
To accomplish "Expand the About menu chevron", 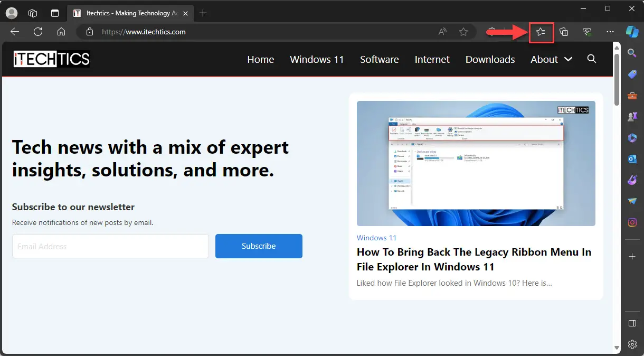I will tap(568, 59).
